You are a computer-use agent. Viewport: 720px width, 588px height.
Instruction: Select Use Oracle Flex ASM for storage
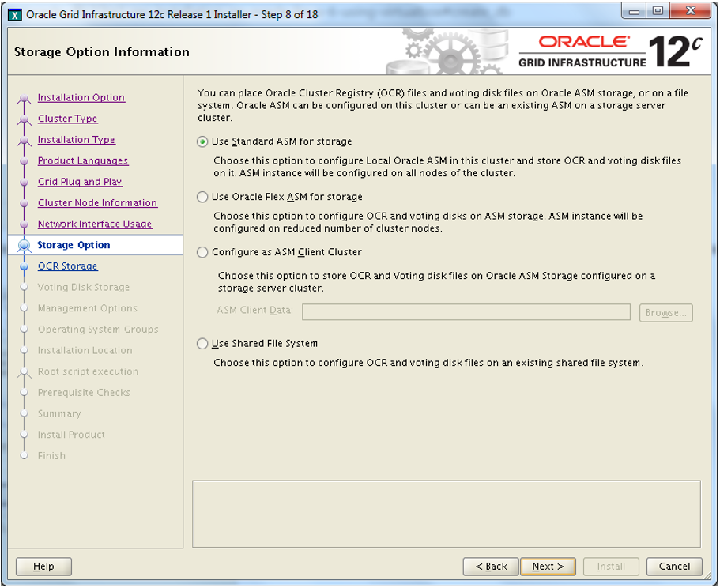pyautogui.click(x=202, y=197)
